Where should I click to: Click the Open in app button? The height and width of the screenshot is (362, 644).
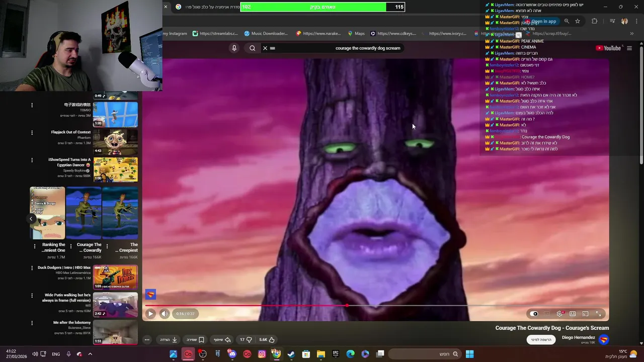[541, 21]
